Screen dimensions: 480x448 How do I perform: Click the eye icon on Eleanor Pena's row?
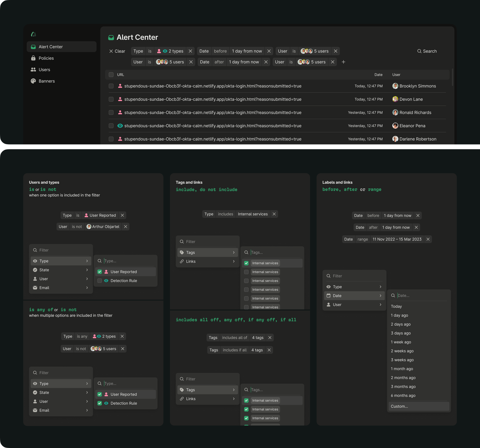(x=120, y=126)
